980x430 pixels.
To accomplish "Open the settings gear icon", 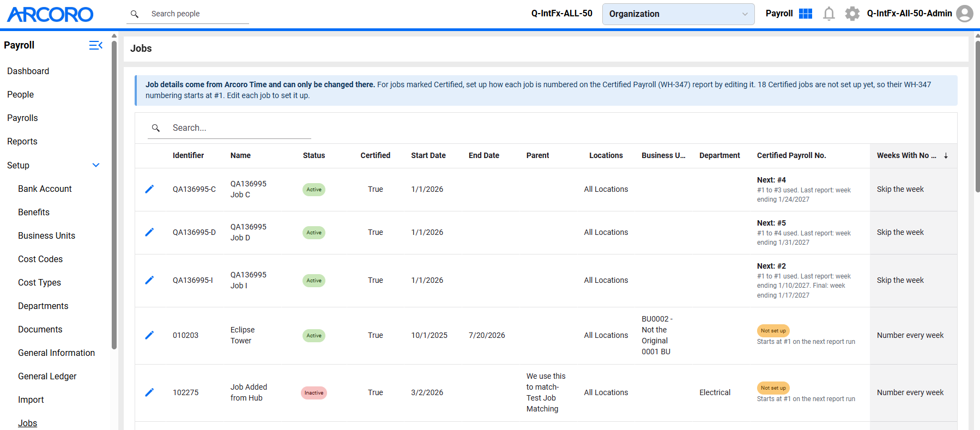I will click(852, 14).
